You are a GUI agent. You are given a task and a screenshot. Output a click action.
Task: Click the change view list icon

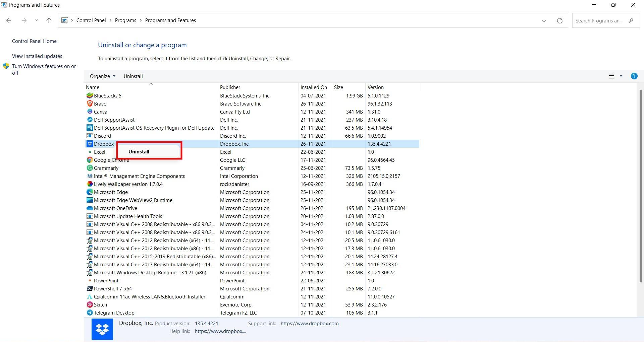click(611, 76)
